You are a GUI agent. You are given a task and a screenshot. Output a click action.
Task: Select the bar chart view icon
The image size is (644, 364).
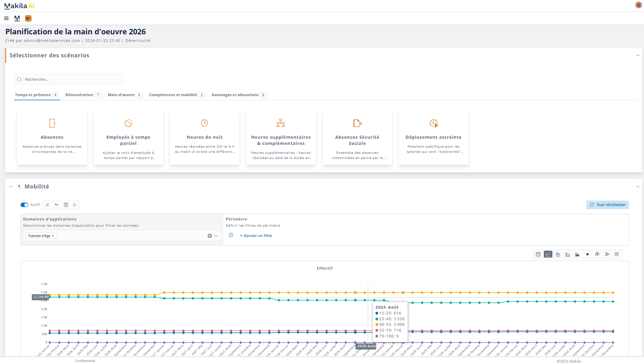click(558, 254)
